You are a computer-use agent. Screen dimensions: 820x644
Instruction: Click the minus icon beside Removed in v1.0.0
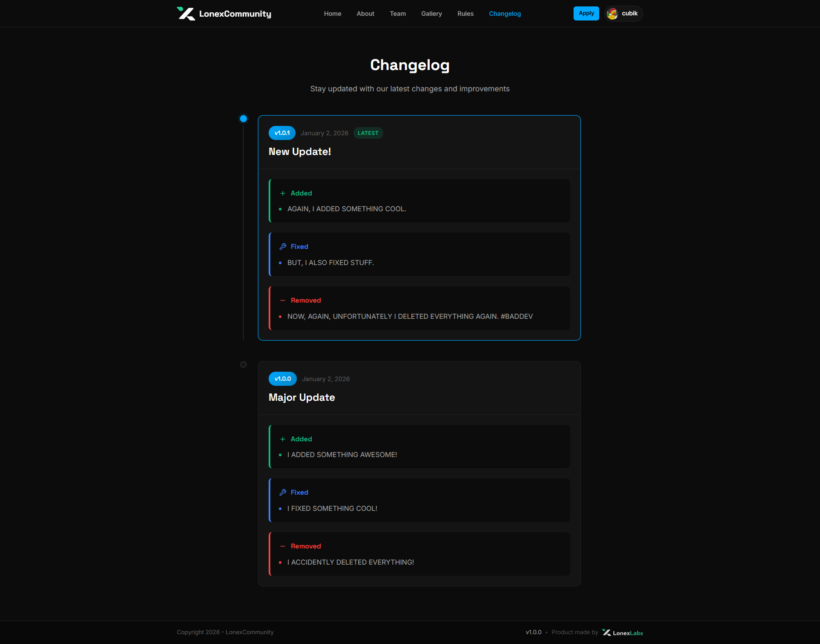[x=283, y=546]
